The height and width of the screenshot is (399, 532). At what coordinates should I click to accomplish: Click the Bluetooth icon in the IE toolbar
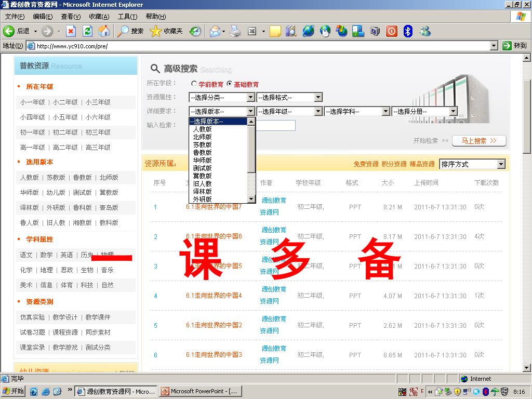coord(408,31)
